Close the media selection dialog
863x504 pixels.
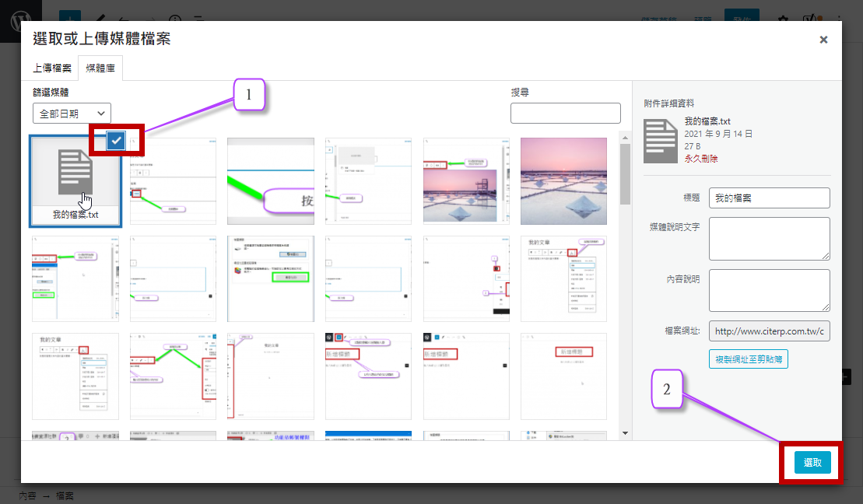[823, 40]
